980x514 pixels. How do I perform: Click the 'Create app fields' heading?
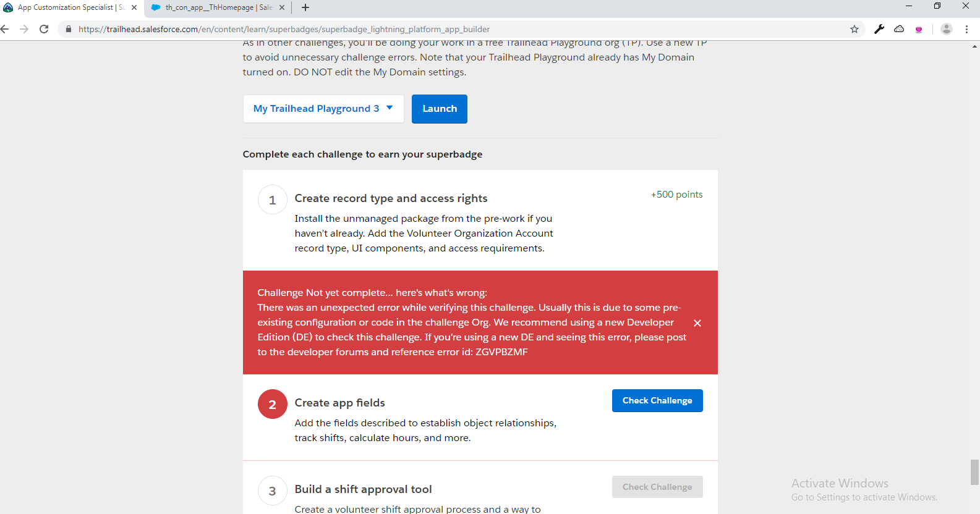point(339,403)
